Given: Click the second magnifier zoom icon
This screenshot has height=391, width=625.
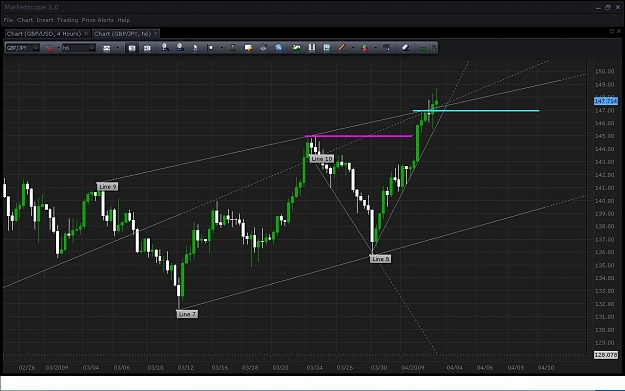Looking at the screenshot, I should (180, 48).
